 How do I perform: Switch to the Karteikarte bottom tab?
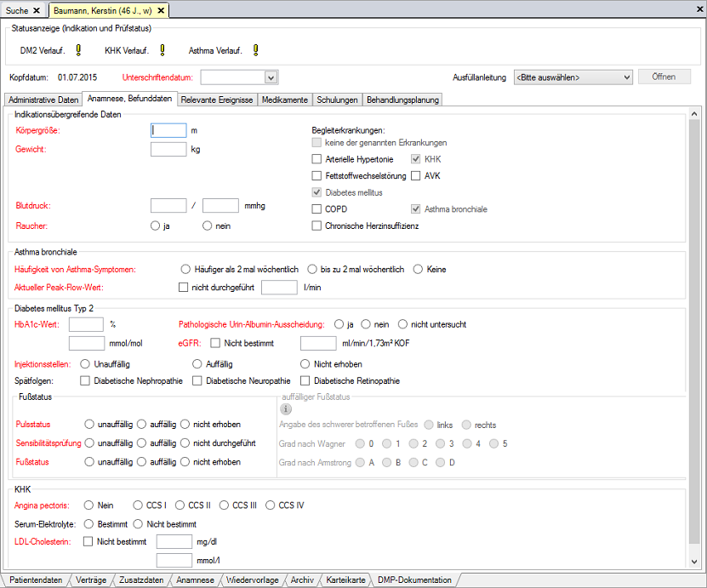coord(345,580)
